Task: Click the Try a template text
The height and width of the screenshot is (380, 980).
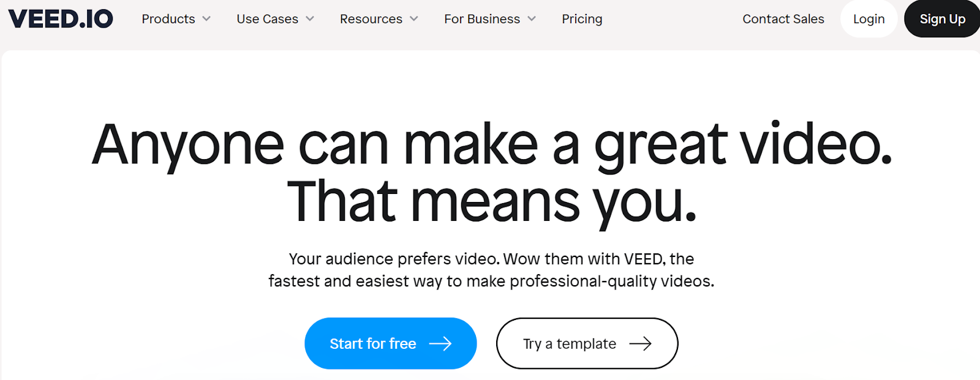Action: click(x=569, y=344)
